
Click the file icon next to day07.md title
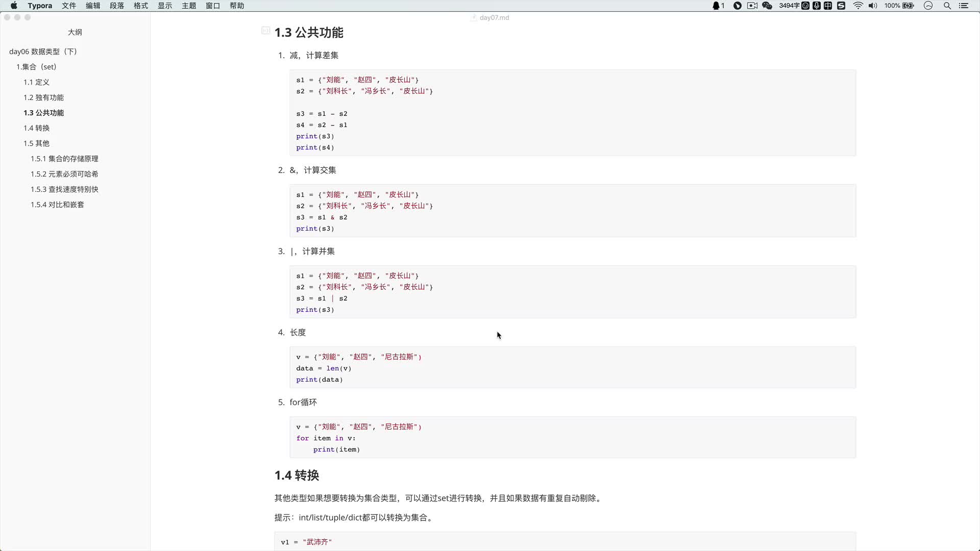(473, 17)
